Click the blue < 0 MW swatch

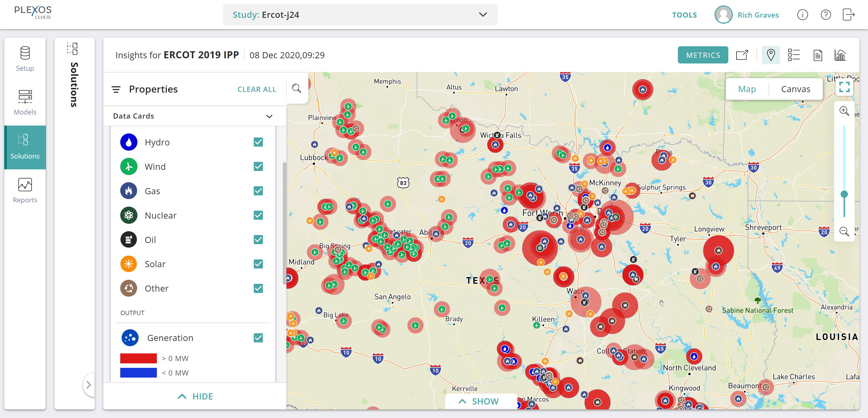(x=139, y=373)
